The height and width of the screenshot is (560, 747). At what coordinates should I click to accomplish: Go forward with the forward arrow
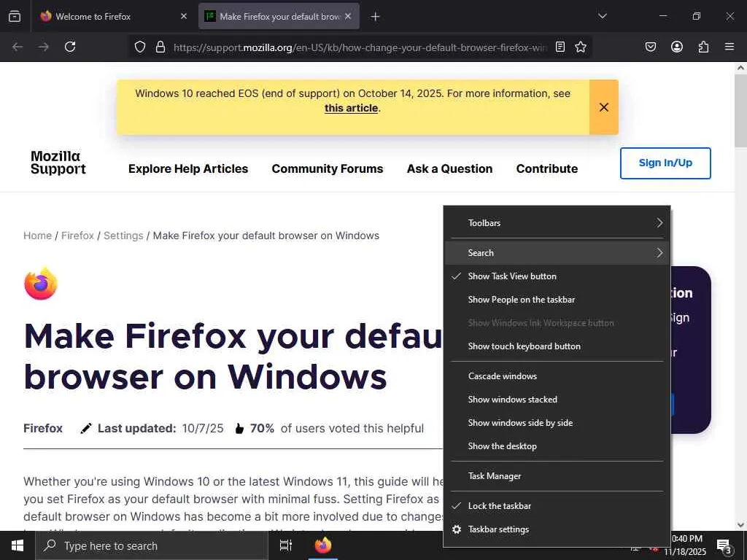(43, 47)
